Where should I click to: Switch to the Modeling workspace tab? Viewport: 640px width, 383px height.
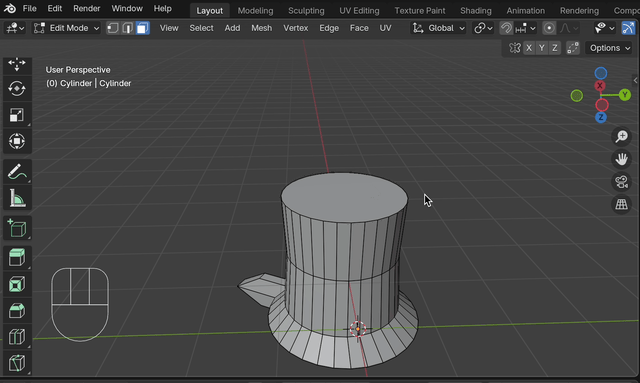255,11
